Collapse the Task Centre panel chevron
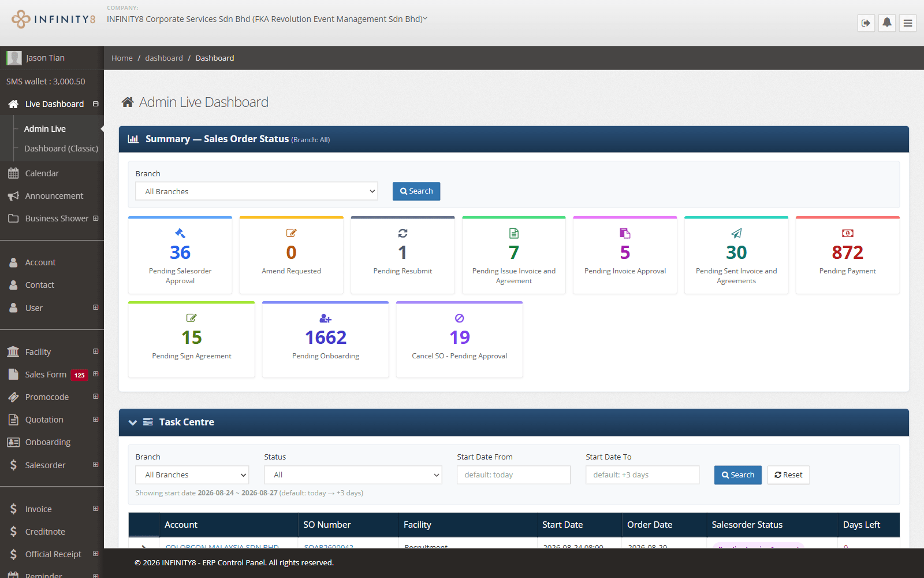924x578 pixels. click(133, 423)
